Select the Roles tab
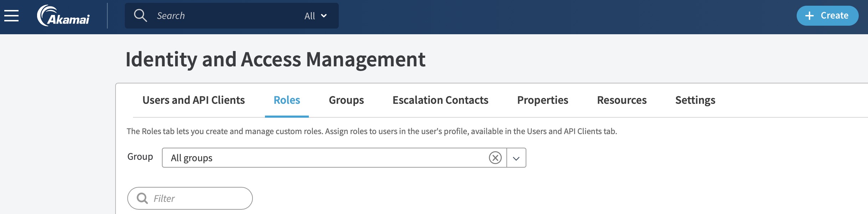The image size is (868, 214). (287, 100)
